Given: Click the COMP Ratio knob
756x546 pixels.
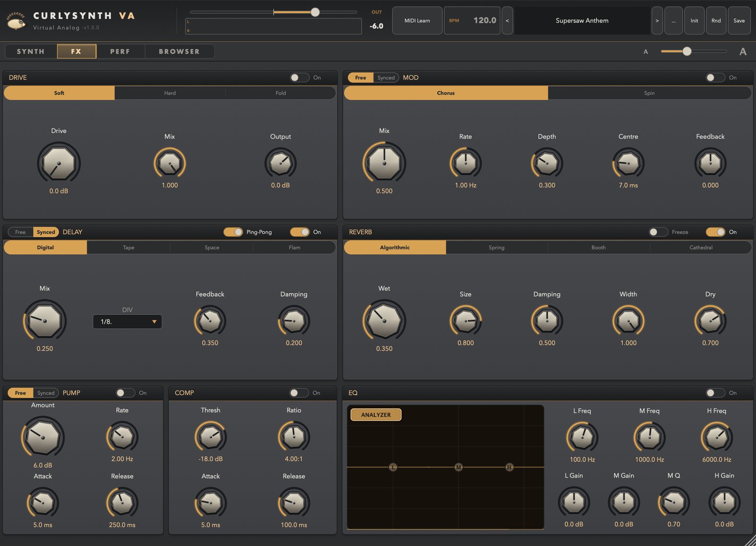Looking at the screenshot, I should tap(293, 437).
